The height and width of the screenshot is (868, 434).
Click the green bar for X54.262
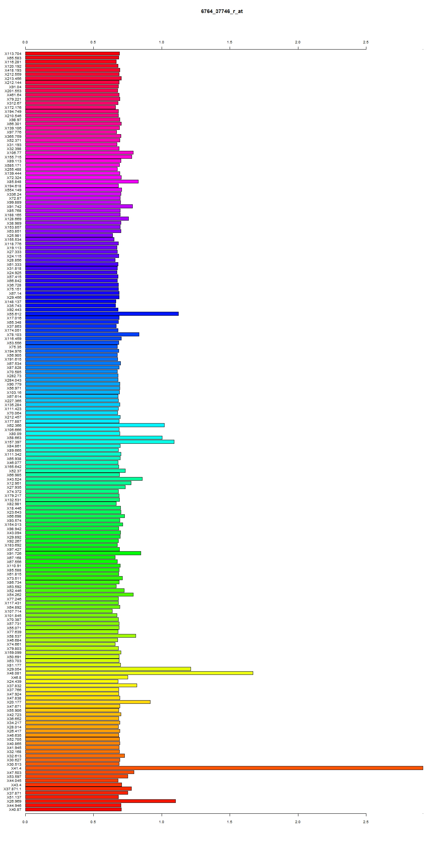[79, 595]
